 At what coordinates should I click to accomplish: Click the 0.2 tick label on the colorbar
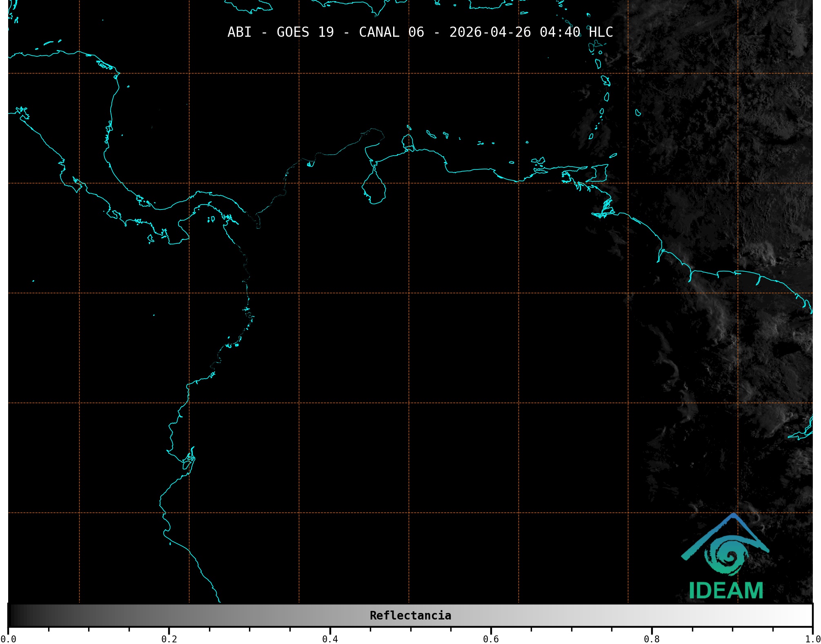169,639
